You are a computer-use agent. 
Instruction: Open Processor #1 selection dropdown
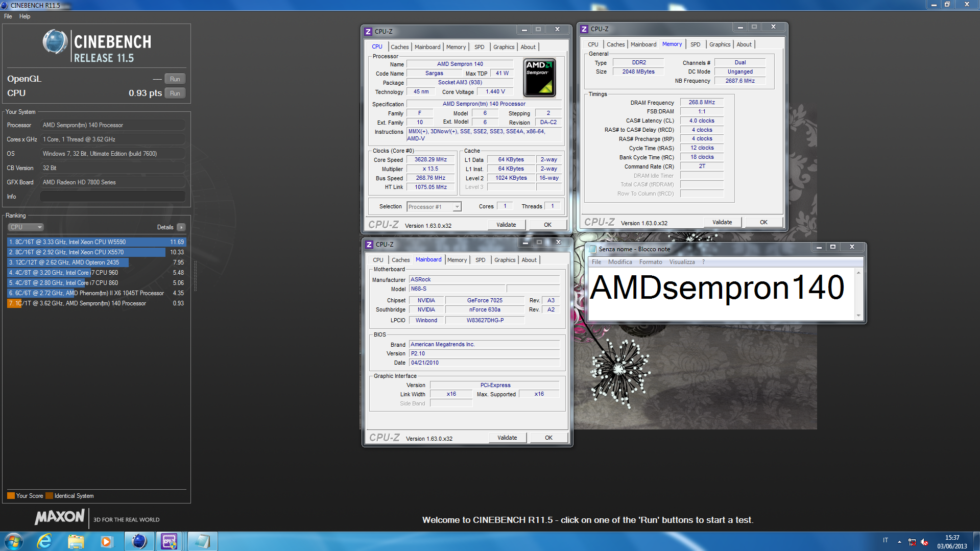pos(434,207)
